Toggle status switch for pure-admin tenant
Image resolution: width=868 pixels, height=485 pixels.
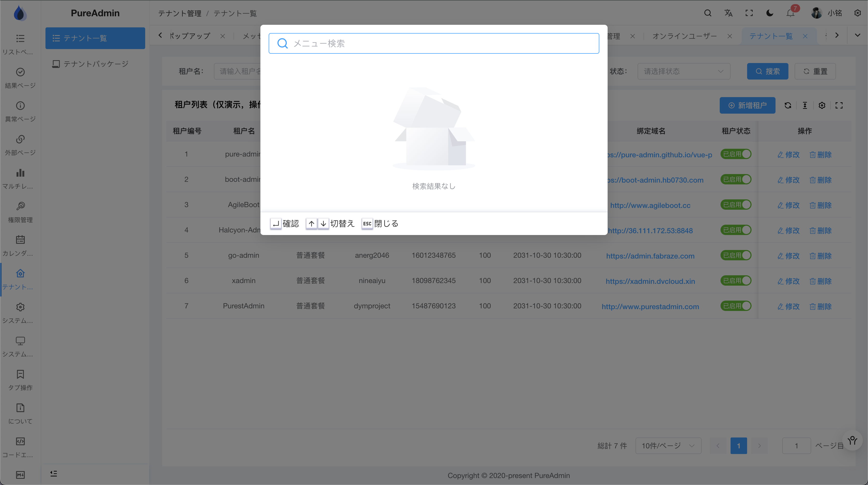point(735,154)
